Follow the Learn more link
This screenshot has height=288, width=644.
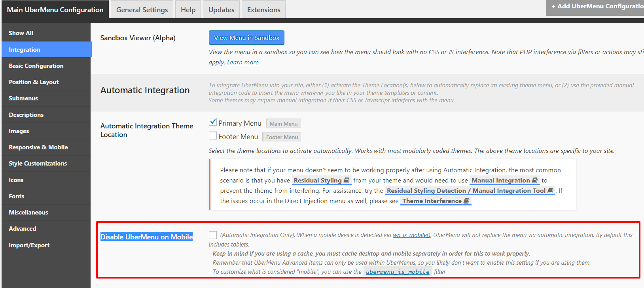tap(243, 62)
